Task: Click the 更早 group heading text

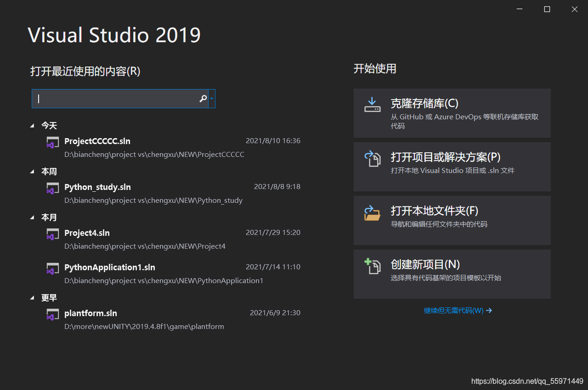Action: (x=49, y=297)
